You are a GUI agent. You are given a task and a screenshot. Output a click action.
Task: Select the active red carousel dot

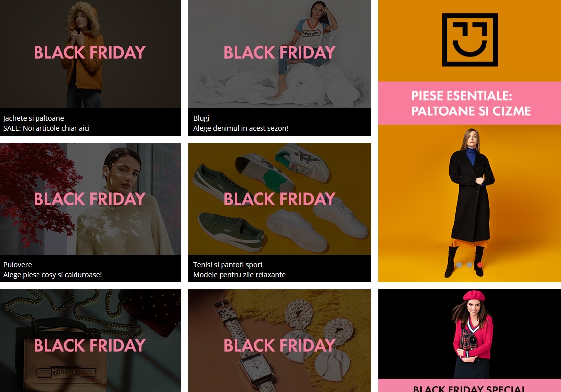pos(480,265)
